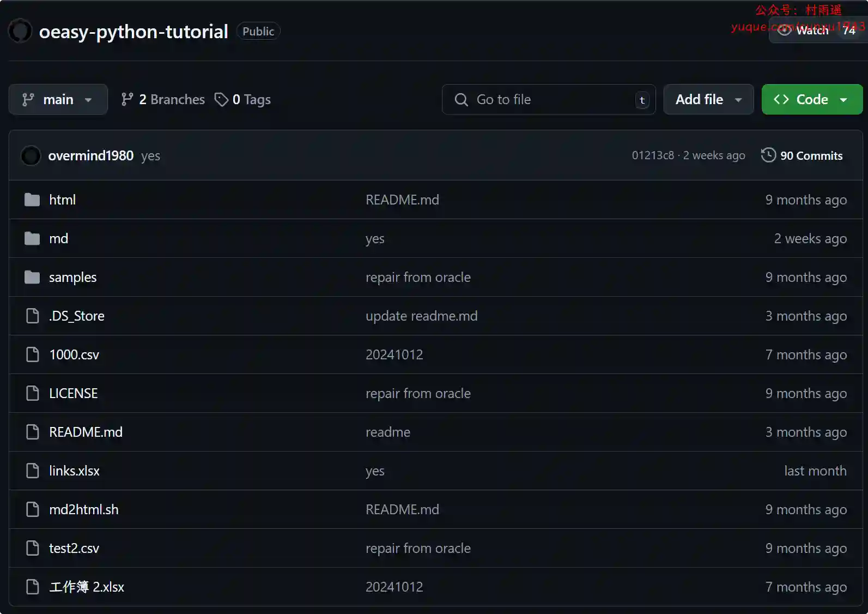Open the Add file dropdown
This screenshot has width=868, height=614.
coord(708,100)
